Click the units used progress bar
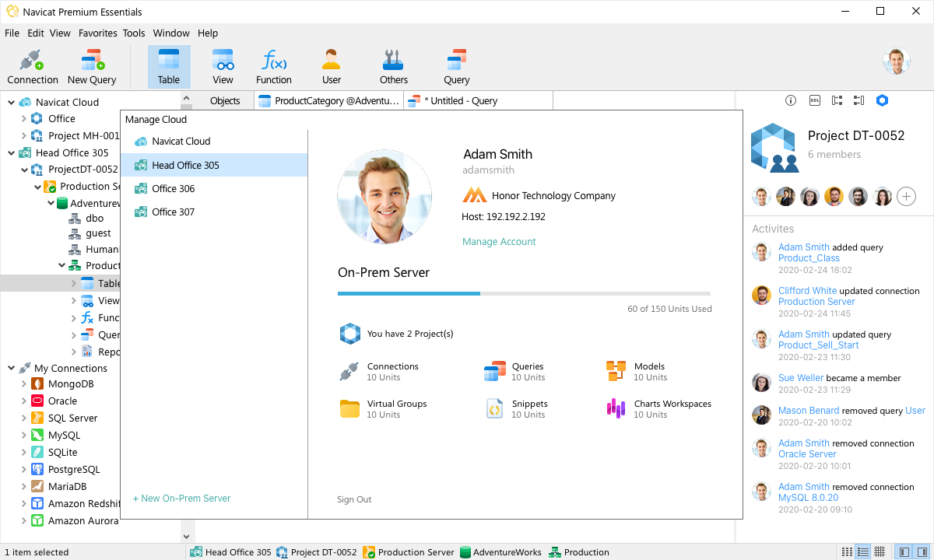The width and height of the screenshot is (934, 560). tap(524, 293)
